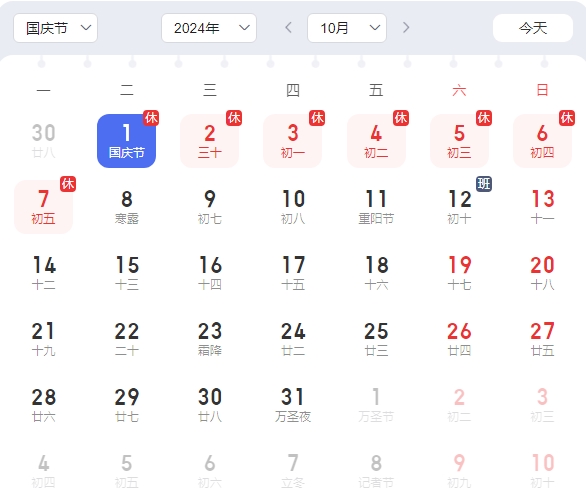
Task: Select October 27 廿五
Action: click(542, 339)
